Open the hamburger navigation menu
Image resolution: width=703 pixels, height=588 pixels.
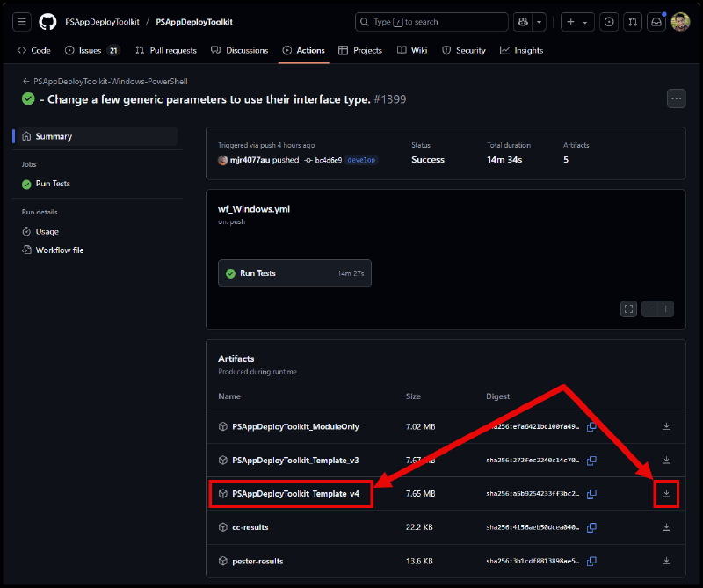point(22,22)
